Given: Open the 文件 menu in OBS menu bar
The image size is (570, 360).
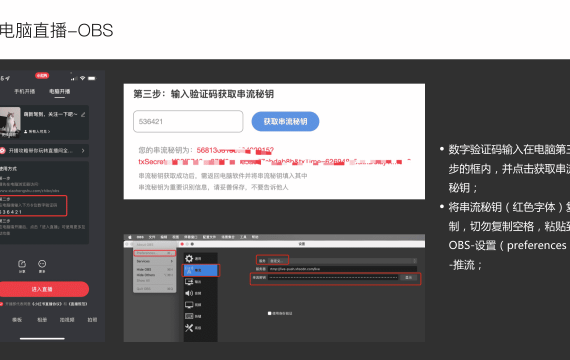Looking at the screenshot, I should pos(152,237).
